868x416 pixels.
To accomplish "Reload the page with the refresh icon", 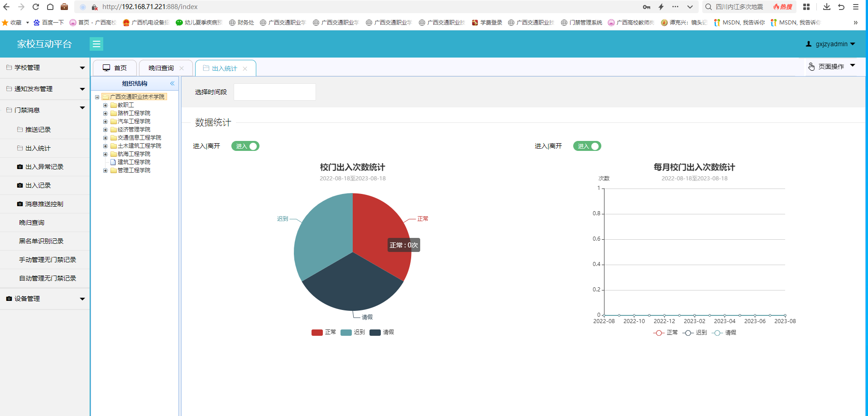I will pos(36,7).
